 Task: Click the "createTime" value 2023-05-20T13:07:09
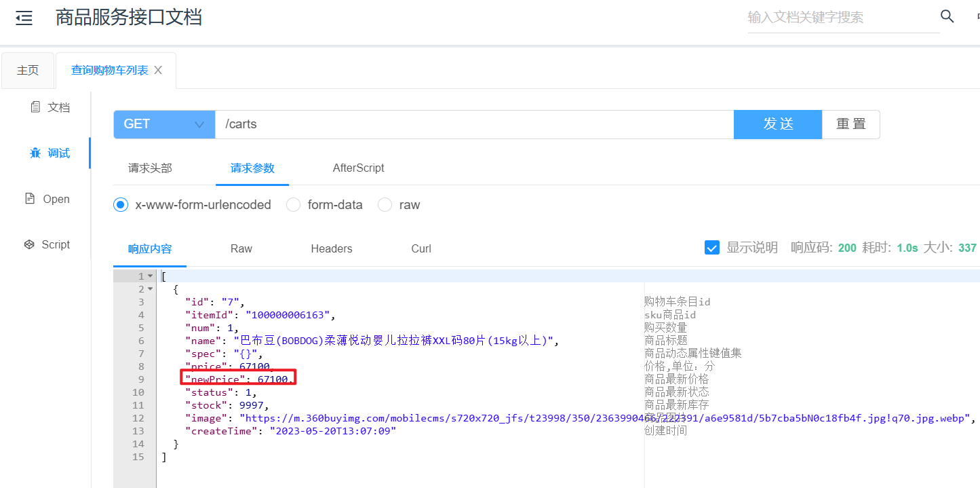coord(333,431)
